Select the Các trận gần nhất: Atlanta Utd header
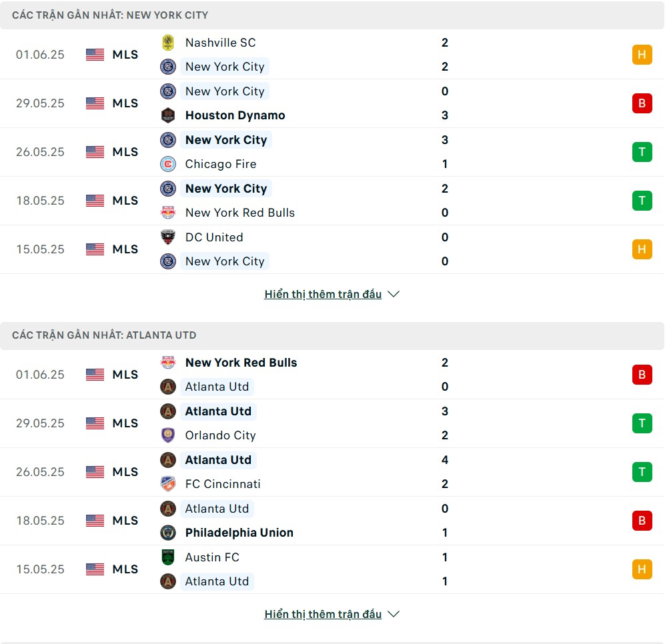Image resolution: width=665 pixels, height=644 pixels. click(332, 335)
